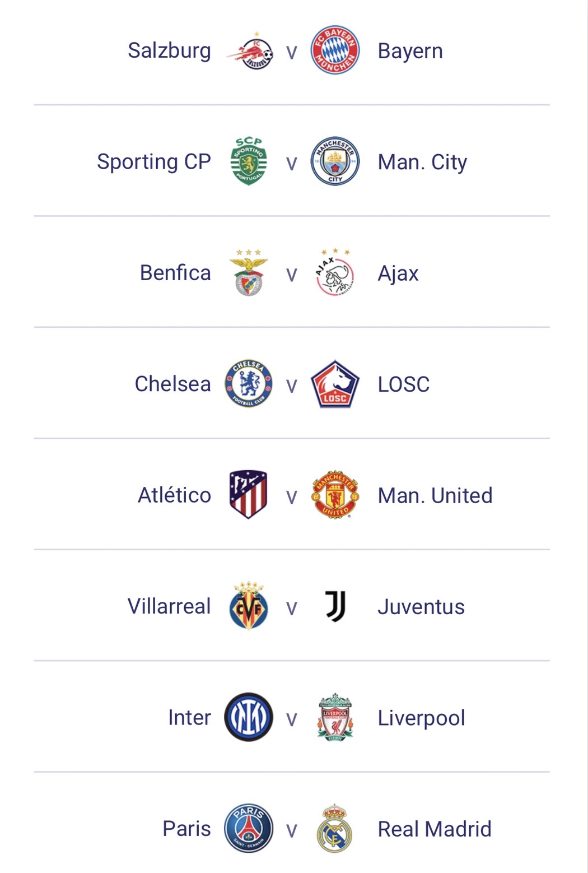Image resolution: width=588 pixels, height=873 pixels.
Task: Click the Juventus J logo
Action: (x=335, y=606)
